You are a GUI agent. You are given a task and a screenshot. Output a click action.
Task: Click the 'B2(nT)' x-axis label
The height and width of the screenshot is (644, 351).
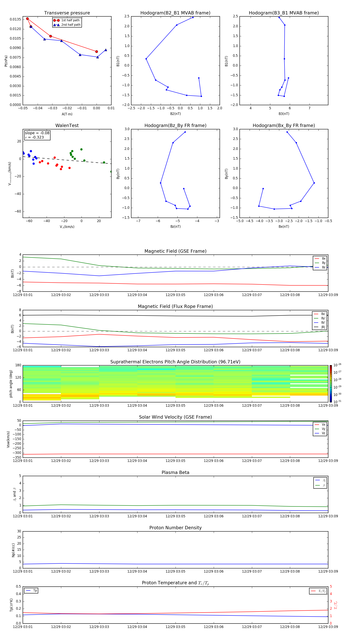click(x=175, y=114)
